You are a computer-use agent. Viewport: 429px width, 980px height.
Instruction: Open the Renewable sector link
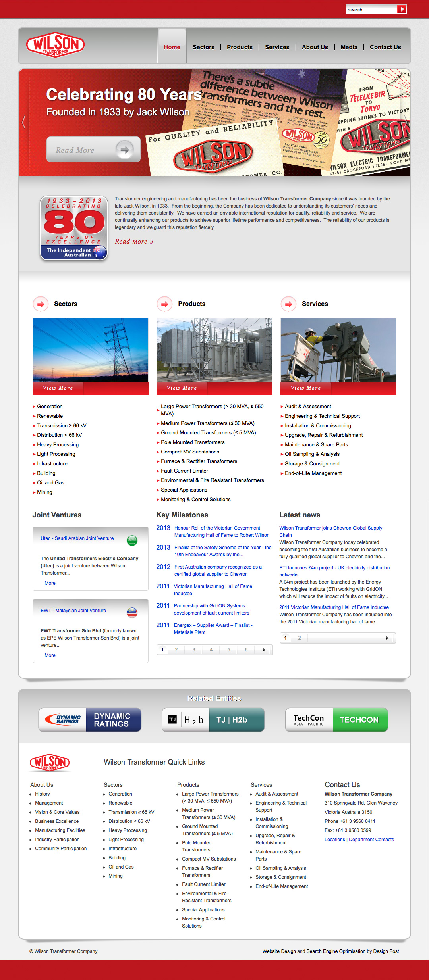pos(50,416)
